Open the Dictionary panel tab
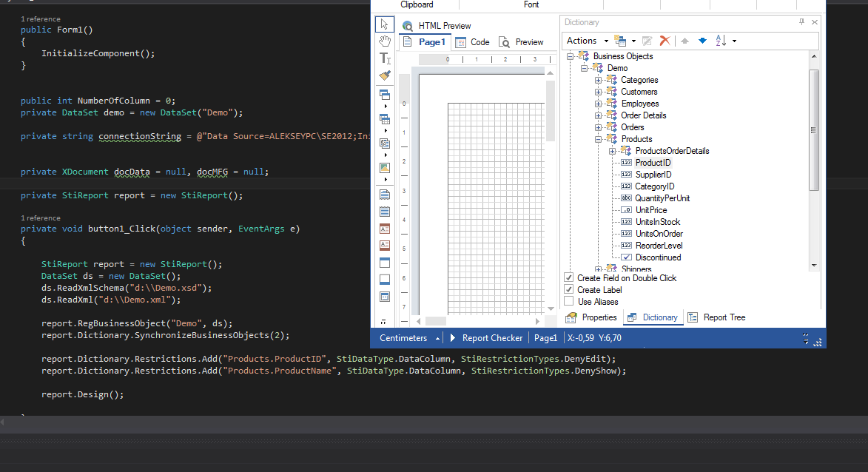The width and height of the screenshot is (868, 472). (x=653, y=317)
